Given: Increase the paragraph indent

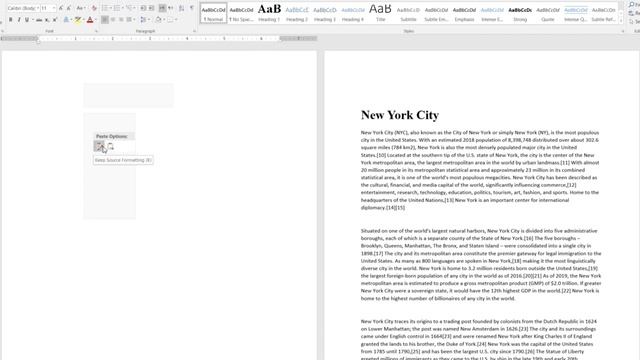Looking at the screenshot, I should [x=151, y=8].
